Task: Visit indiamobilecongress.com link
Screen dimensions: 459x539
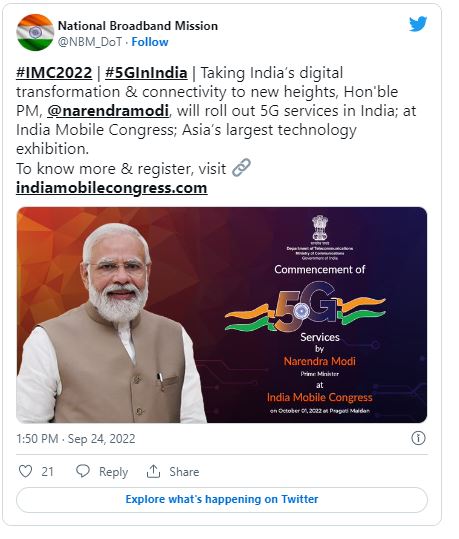Action: [112, 188]
